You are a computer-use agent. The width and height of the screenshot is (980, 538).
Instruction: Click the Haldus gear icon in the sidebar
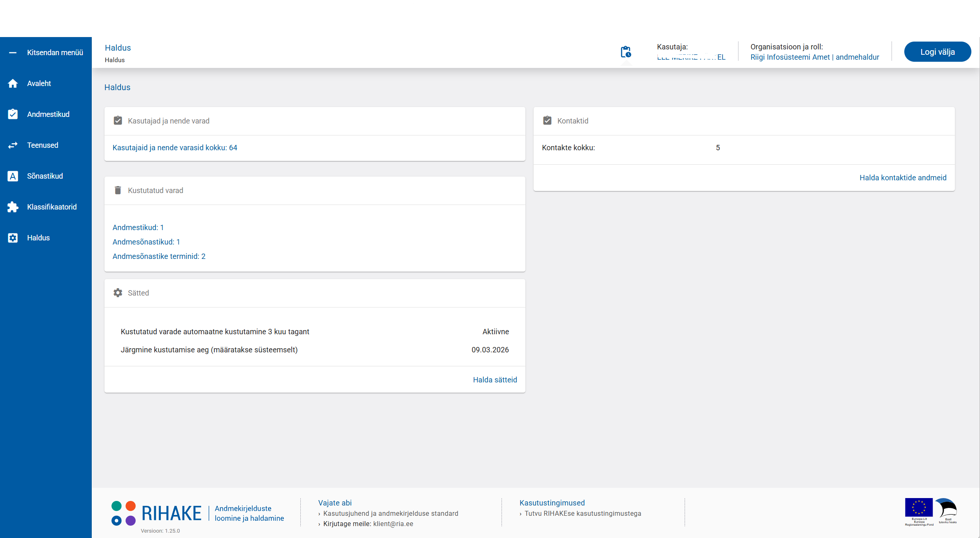pos(13,238)
